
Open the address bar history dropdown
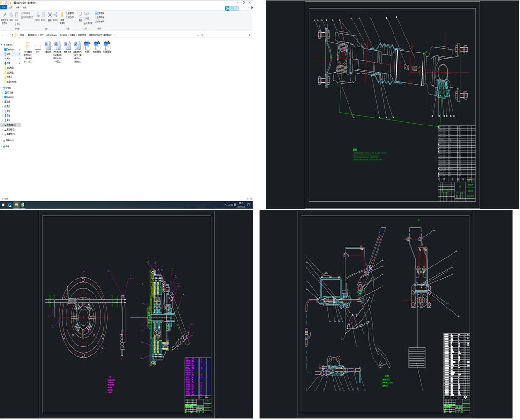197,35
